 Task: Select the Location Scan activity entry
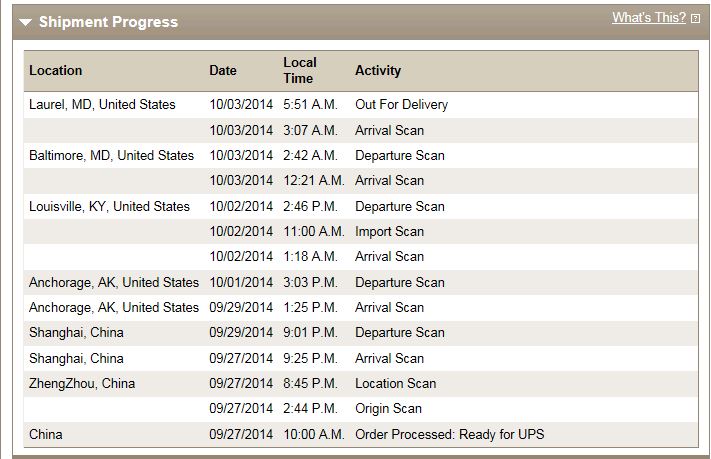(395, 383)
